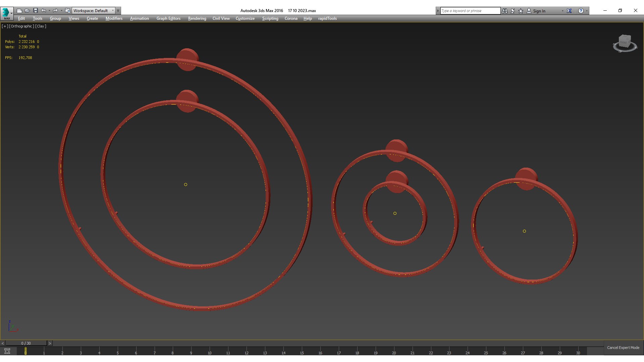Click the Orthographic viewport label
Screen dimensions: 644x362
click(21, 26)
